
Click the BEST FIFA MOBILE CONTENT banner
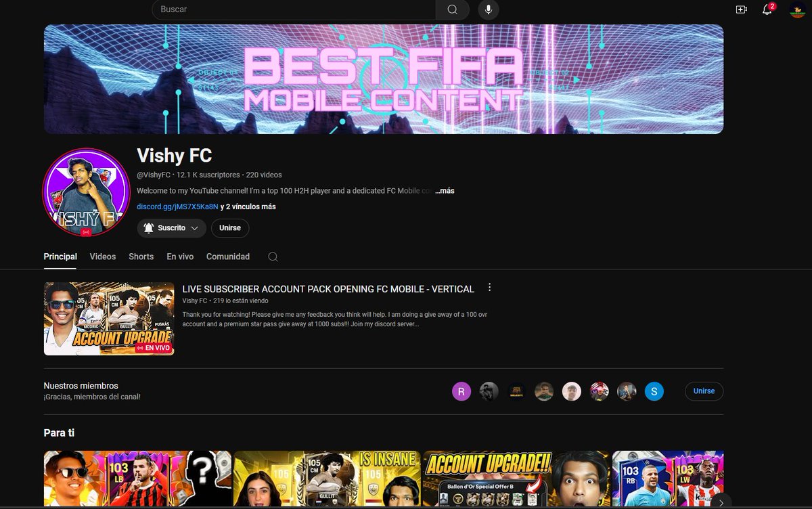(384, 79)
